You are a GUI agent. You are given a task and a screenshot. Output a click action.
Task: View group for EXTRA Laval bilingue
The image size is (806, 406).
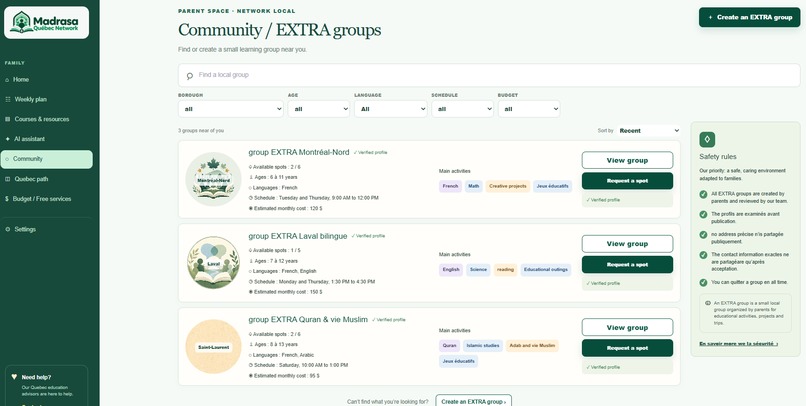627,244
